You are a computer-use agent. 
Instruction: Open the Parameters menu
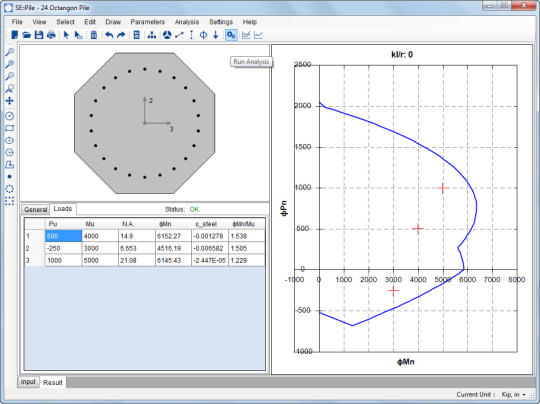click(x=147, y=22)
